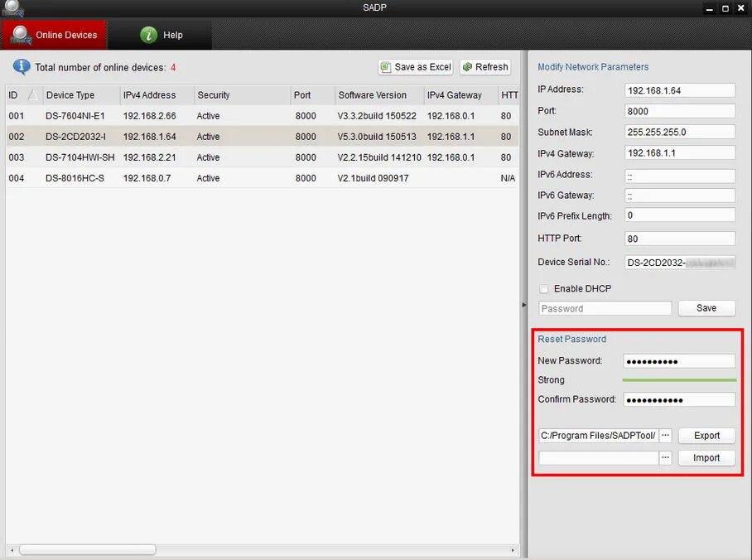
Task: Select device row DS-7604NI-E1
Action: point(262,116)
